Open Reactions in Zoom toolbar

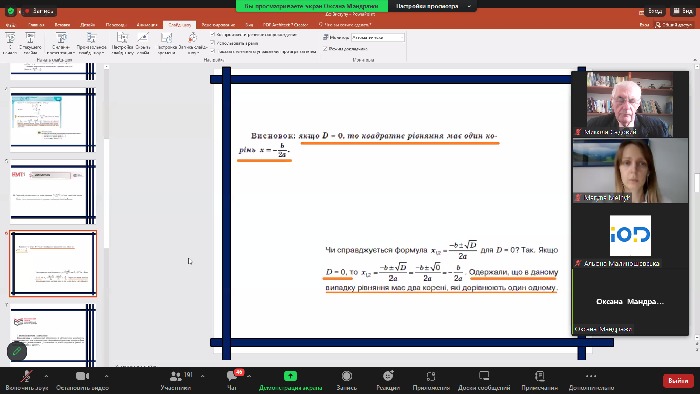[388, 380]
